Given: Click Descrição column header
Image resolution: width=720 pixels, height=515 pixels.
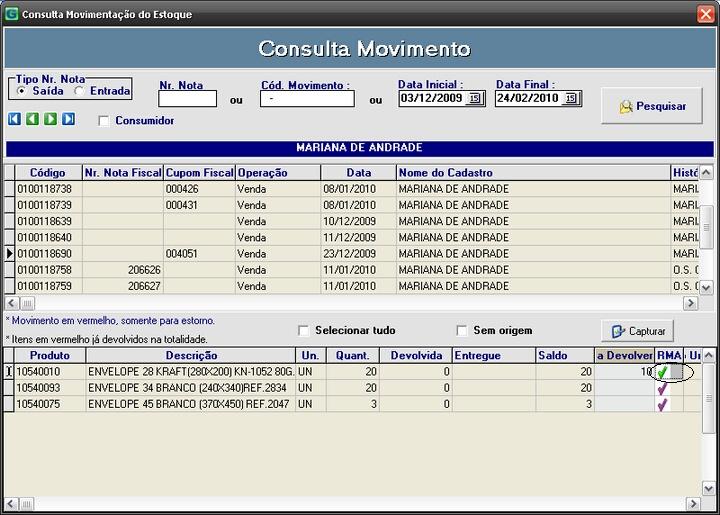Looking at the screenshot, I should coord(191,356).
